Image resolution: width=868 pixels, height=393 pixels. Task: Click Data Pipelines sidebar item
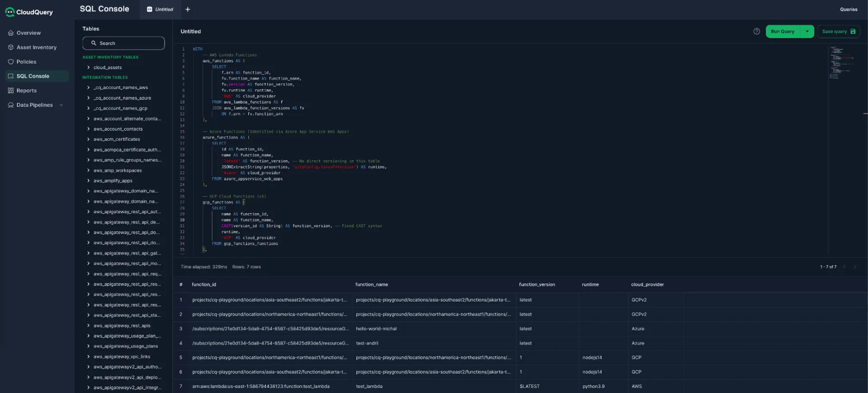click(34, 105)
